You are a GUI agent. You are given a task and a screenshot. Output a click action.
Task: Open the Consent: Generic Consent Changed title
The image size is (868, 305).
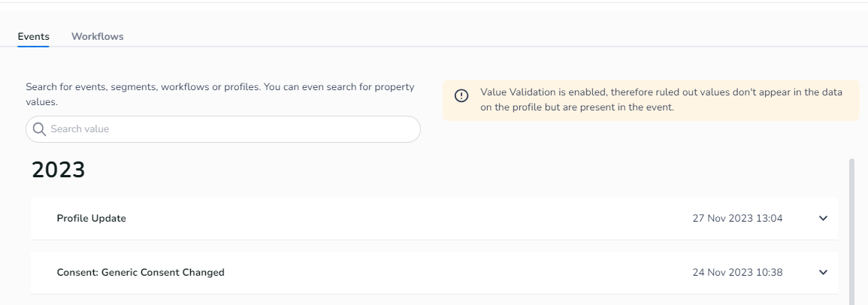(x=141, y=273)
